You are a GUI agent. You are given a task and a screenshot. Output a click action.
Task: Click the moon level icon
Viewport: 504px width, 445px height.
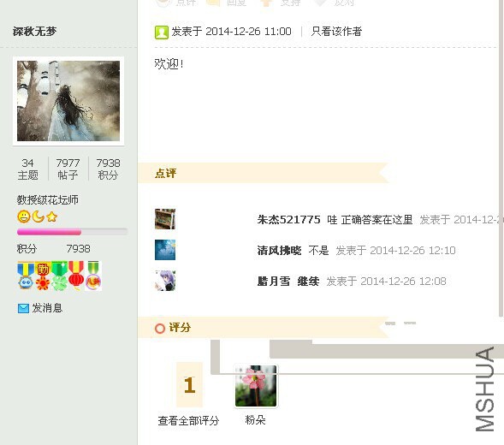point(38,217)
